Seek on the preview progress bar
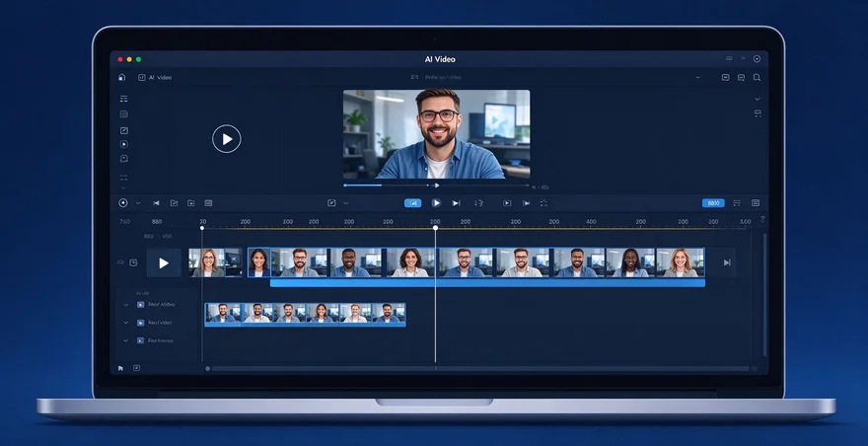The height and width of the screenshot is (446, 868). pos(436,186)
